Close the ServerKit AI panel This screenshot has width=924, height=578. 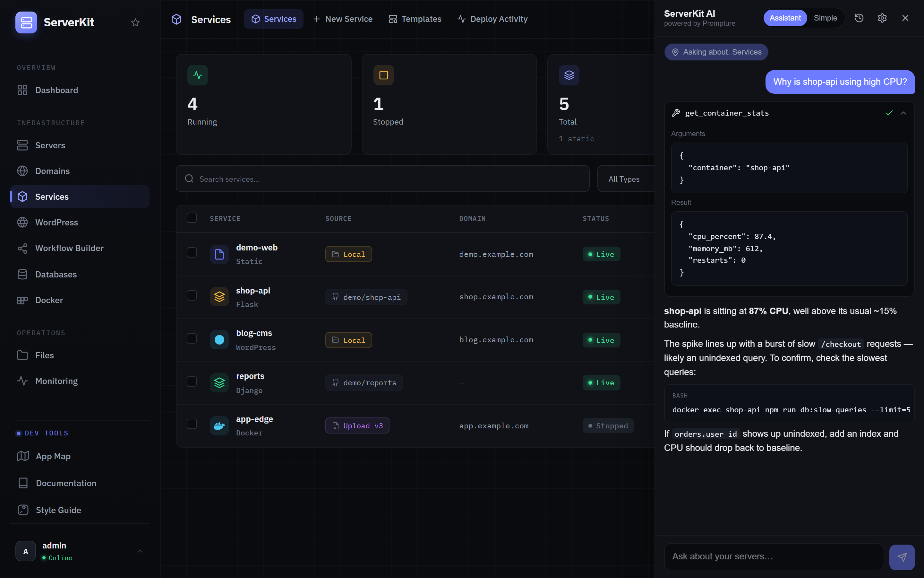click(905, 18)
